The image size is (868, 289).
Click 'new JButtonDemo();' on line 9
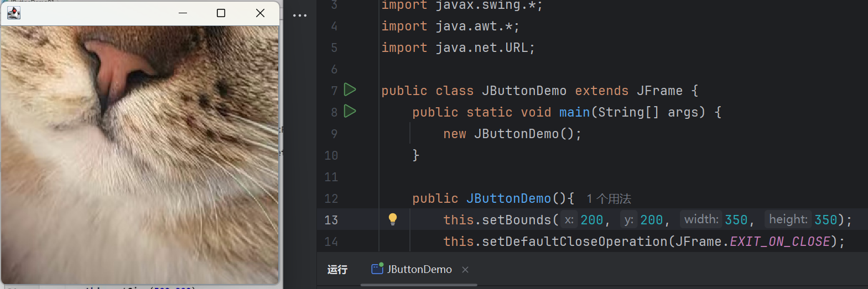512,134
